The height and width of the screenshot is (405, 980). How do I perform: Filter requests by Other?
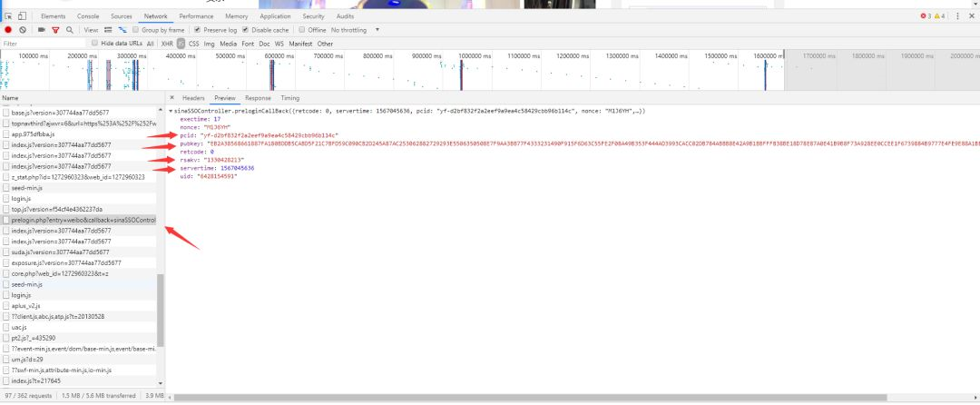[325, 44]
